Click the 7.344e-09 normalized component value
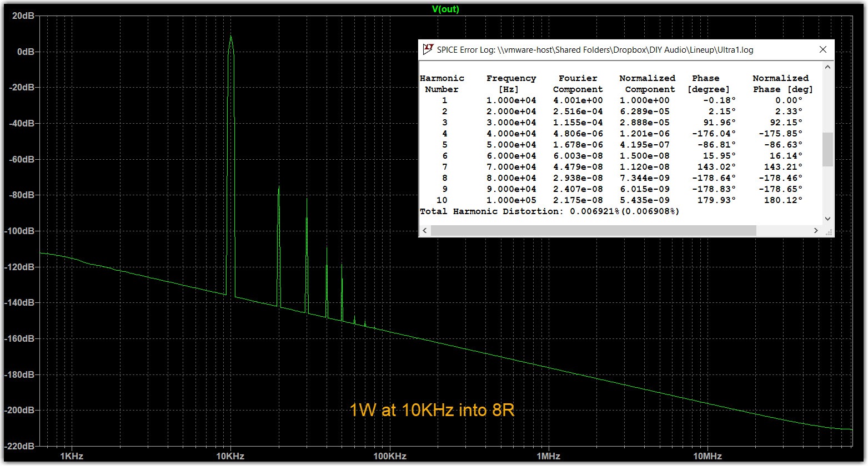This screenshot has height=466, width=868. 644,178
